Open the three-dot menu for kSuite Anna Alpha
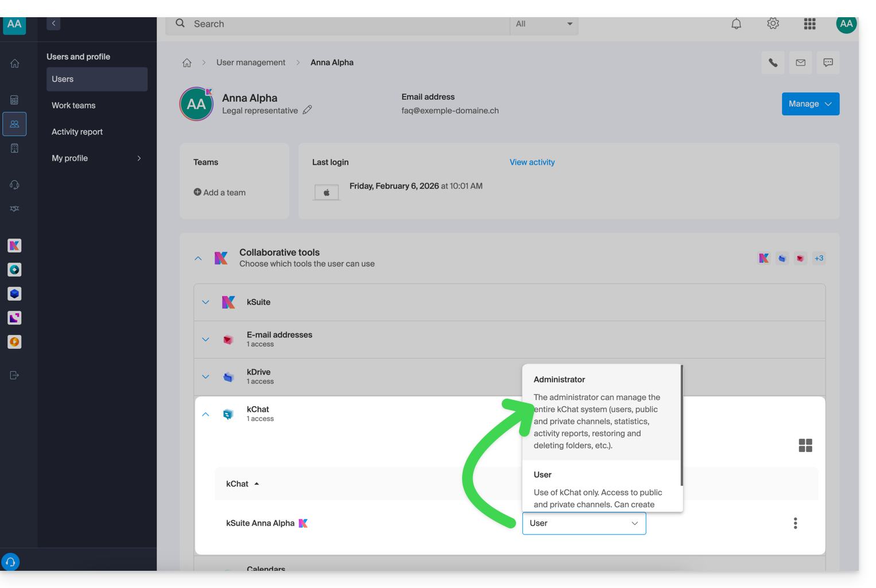 [795, 523]
